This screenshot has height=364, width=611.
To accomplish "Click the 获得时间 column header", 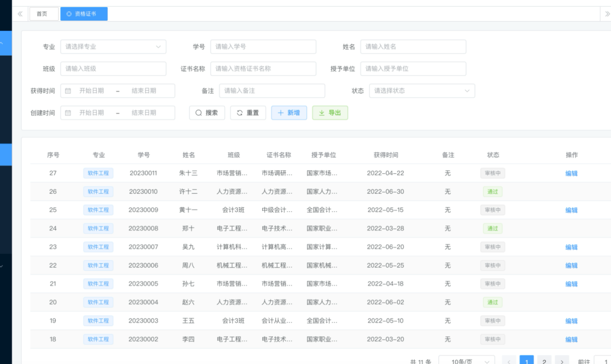I will (x=386, y=155).
